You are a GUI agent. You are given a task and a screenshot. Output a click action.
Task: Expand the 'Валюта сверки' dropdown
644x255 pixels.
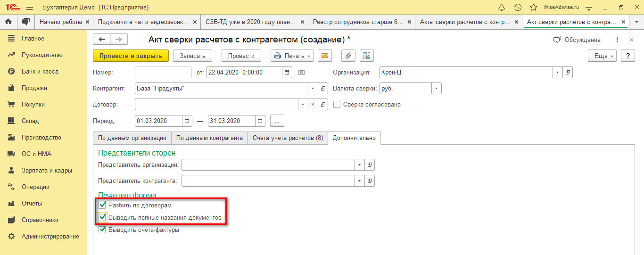pyautogui.click(x=437, y=88)
